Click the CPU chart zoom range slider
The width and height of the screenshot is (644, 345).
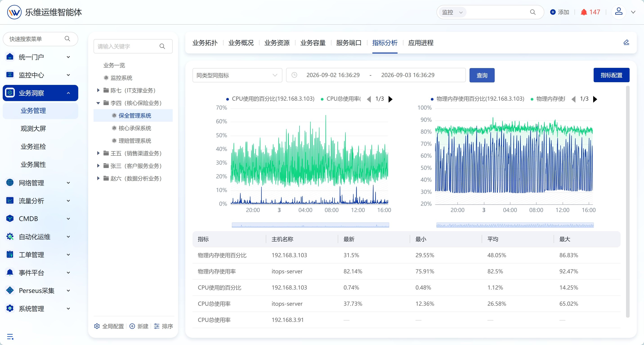(x=310, y=225)
